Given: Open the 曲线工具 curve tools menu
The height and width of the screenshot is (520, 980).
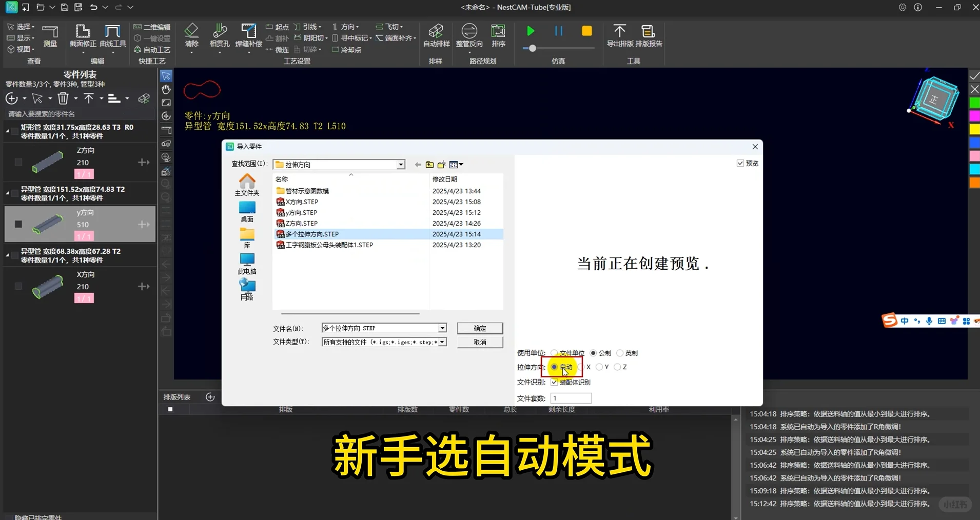Looking at the screenshot, I should (111, 36).
